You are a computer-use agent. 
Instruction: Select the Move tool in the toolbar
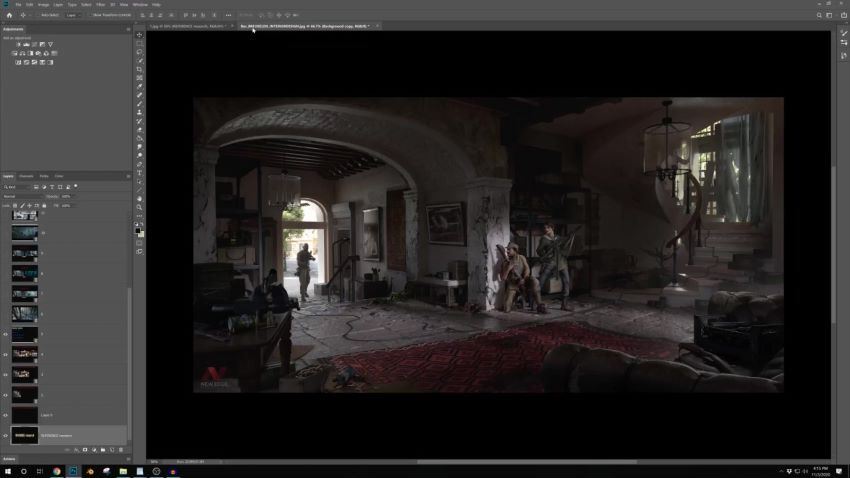point(139,35)
